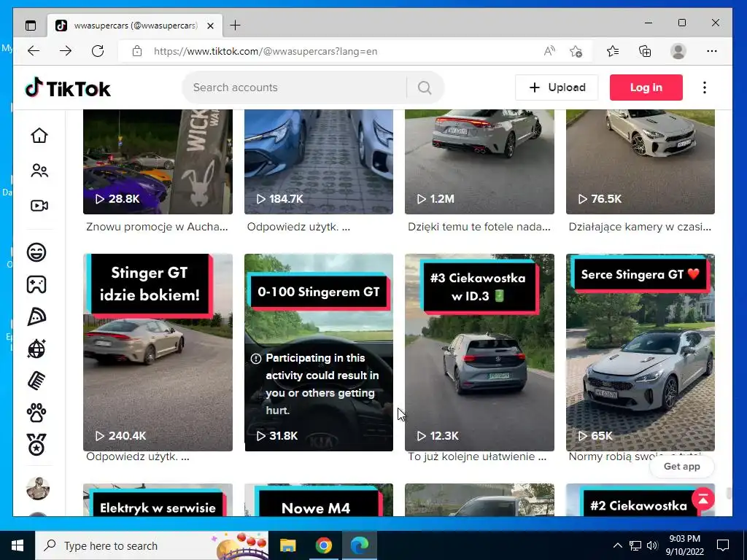Image resolution: width=747 pixels, height=560 pixels.
Task: Click the Edge profile avatar icon
Action: (678, 51)
